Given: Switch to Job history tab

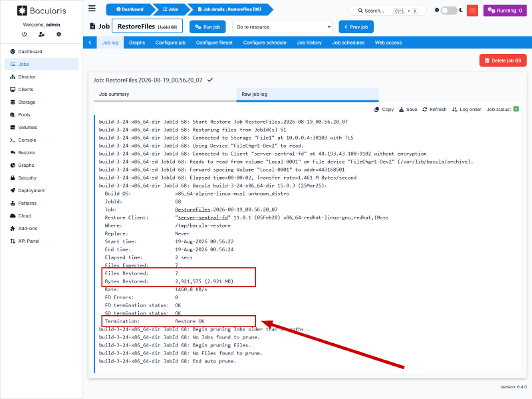Looking at the screenshot, I should [309, 43].
